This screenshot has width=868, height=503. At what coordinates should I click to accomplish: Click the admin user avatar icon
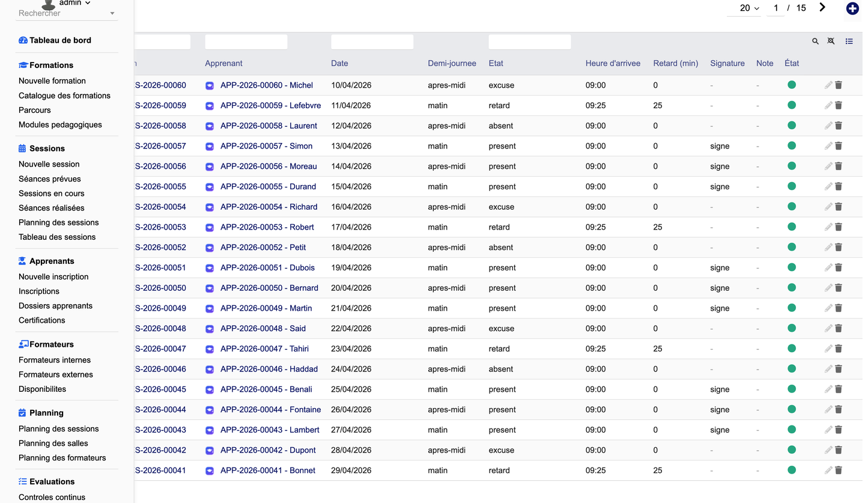coord(49,4)
